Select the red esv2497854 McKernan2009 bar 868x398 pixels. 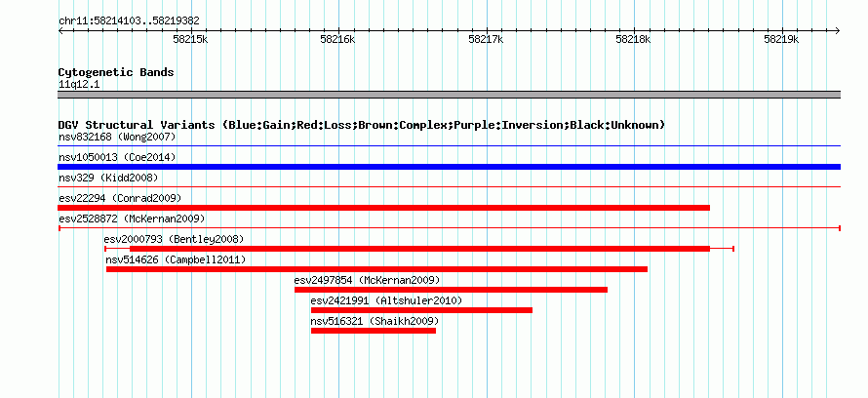[x=452, y=290]
